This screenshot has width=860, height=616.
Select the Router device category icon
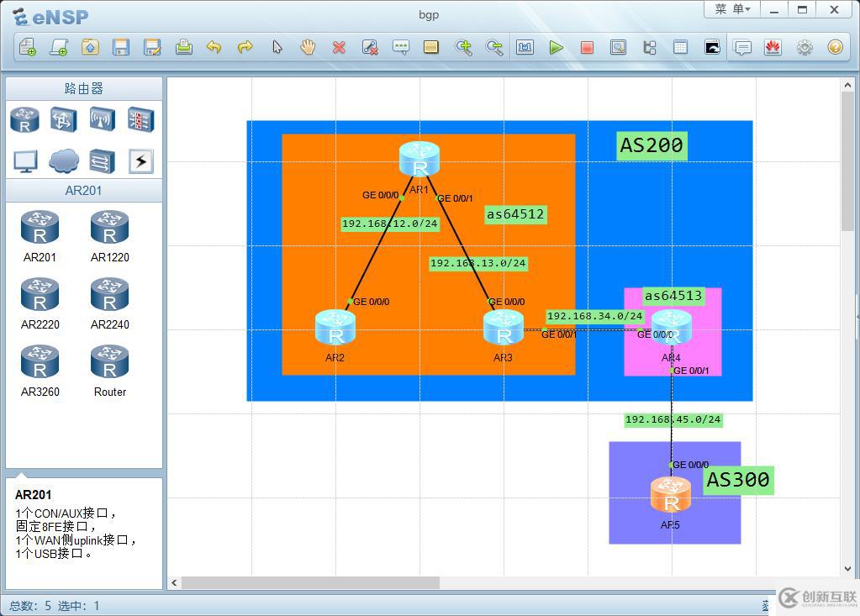click(24, 119)
